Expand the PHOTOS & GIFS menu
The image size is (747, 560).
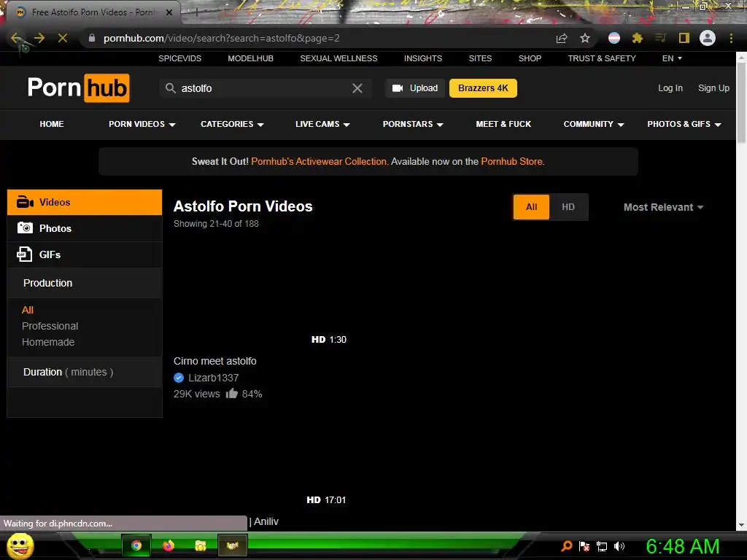pos(684,124)
